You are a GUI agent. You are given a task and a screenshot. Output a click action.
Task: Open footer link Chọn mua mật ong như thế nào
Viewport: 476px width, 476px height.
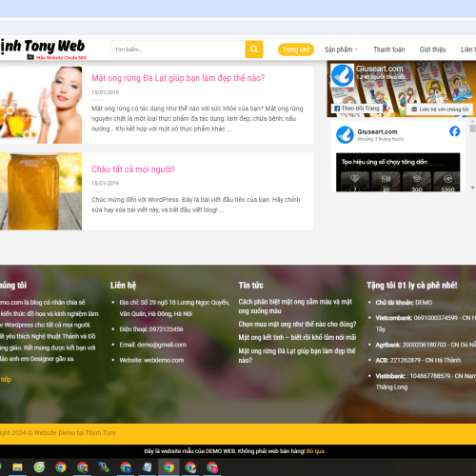(297, 324)
